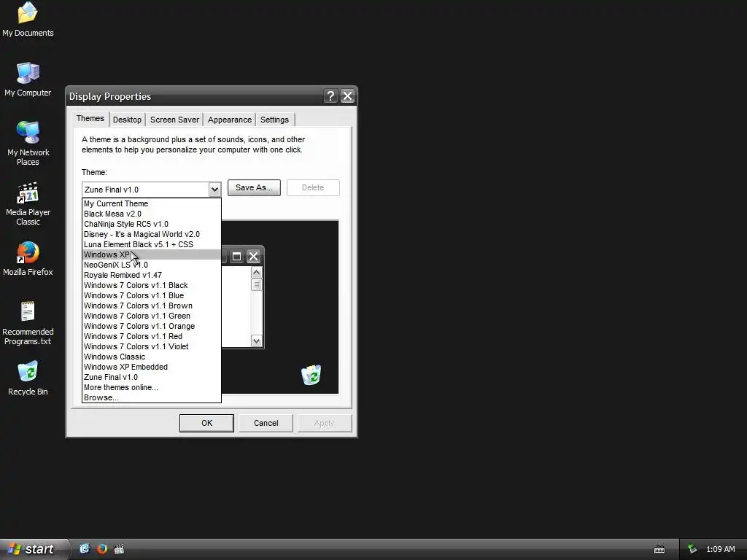
Task: Select Black Mesa v2.0 theme
Action: pos(152,214)
